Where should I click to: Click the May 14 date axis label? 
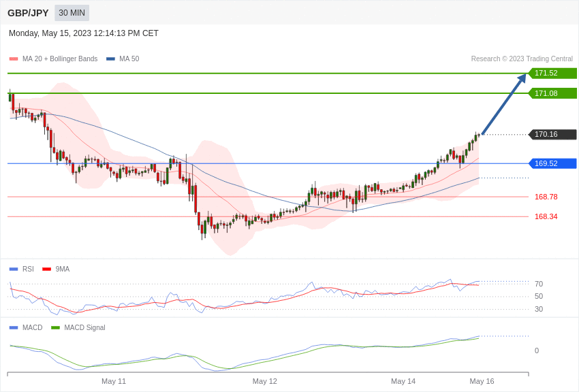click(x=403, y=381)
